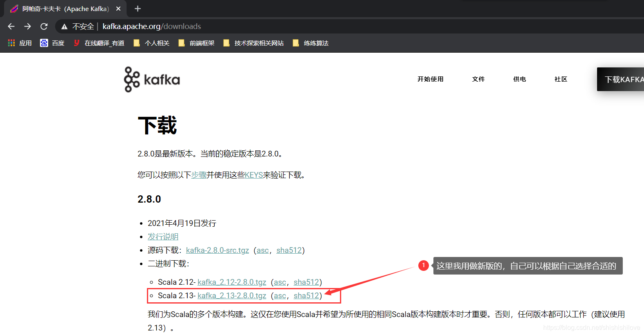
Task: Click the not-secure warning triangle icon
Action: [x=64, y=27]
